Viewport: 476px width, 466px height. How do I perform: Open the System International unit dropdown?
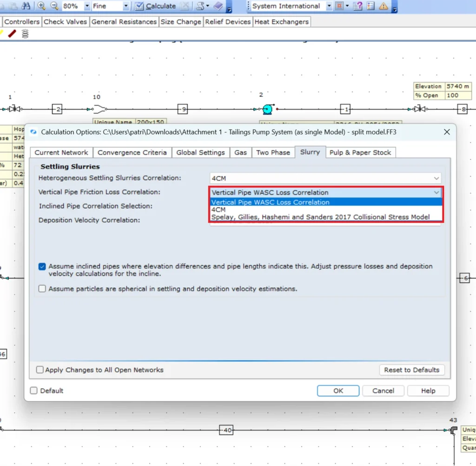point(330,7)
